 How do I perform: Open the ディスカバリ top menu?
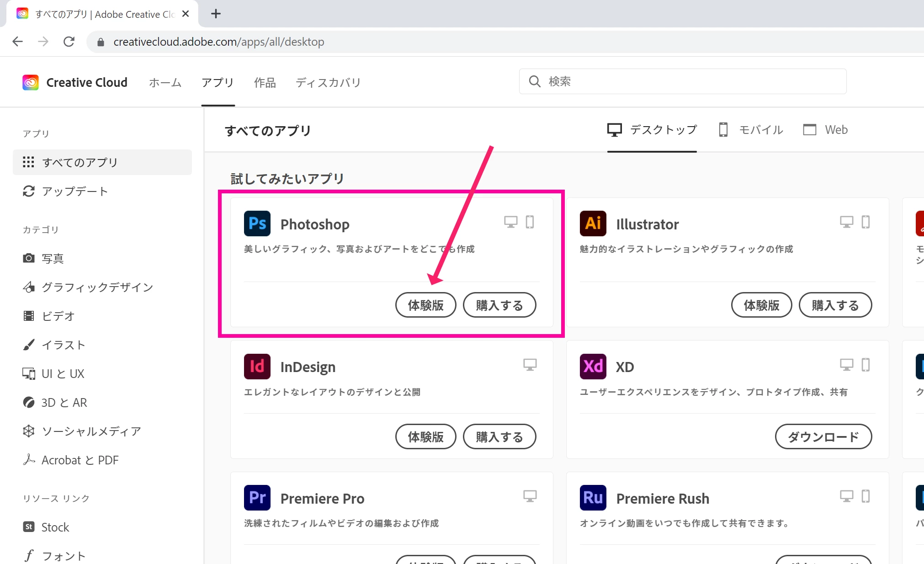tap(328, 83)
